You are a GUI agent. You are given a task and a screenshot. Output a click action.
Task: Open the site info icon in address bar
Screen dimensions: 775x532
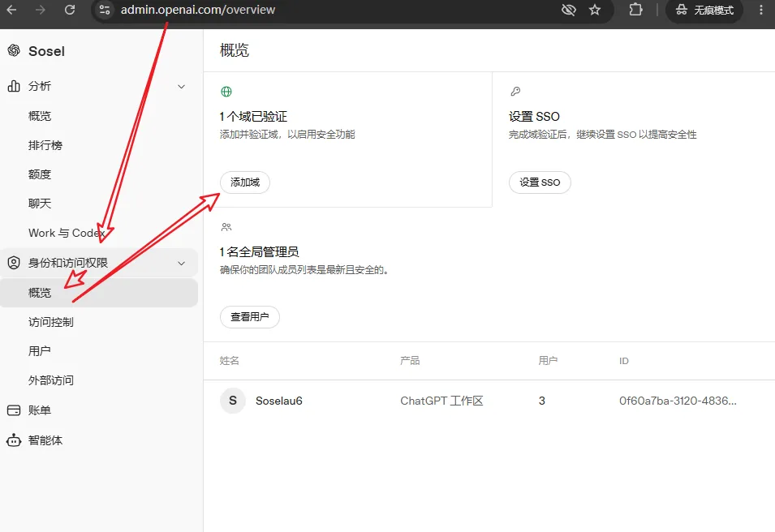tap(105, 10)
